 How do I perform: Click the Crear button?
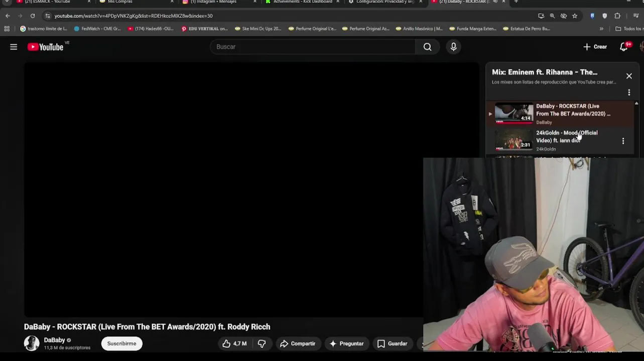[x=595, y=47]
